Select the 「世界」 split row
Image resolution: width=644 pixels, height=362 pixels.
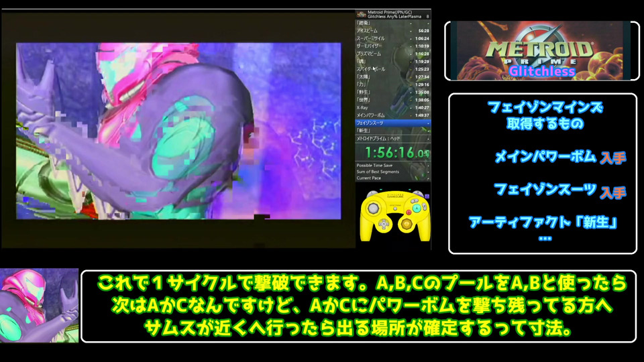pyautogui.click(x=392, y=100)
